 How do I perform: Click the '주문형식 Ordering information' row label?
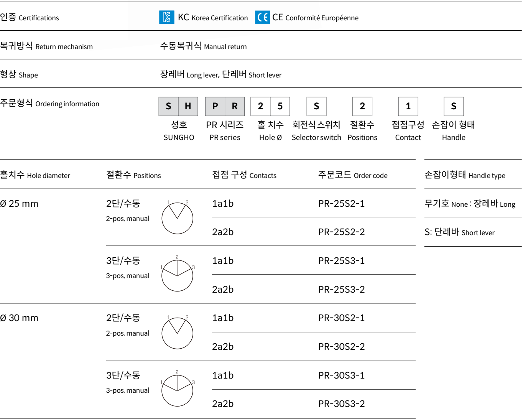(x=49, y=103)
